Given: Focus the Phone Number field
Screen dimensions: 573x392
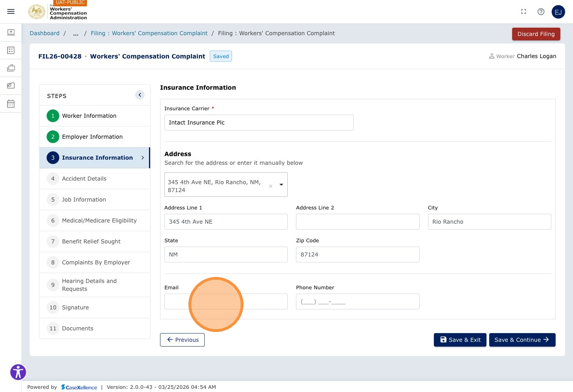Looking at the screenshot, I should [x=358, y=302].
